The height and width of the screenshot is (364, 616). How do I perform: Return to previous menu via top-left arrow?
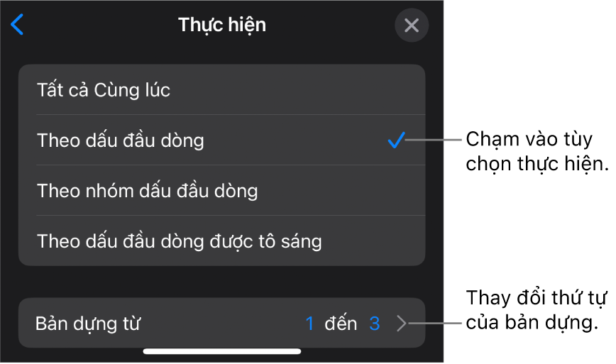pos(17,26)
